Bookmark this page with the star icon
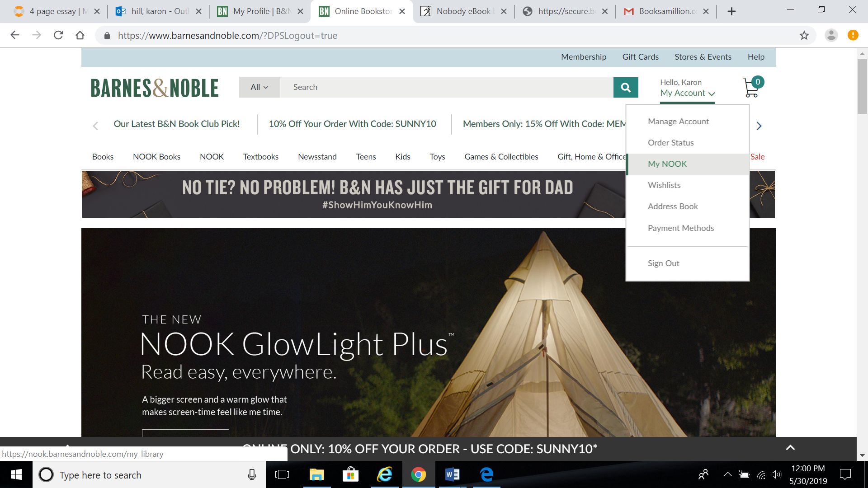This screenshot has width=868, height=488. coord(804,35)
